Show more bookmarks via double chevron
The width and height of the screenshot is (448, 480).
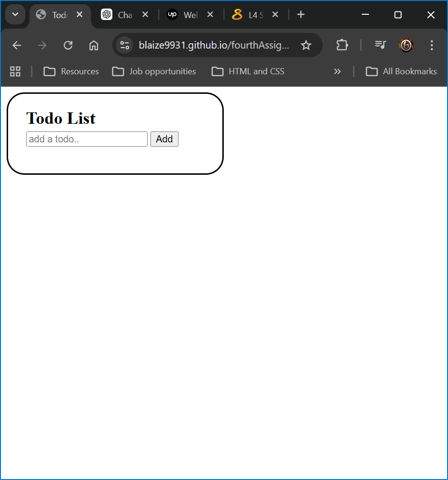(x=337, y=71)
